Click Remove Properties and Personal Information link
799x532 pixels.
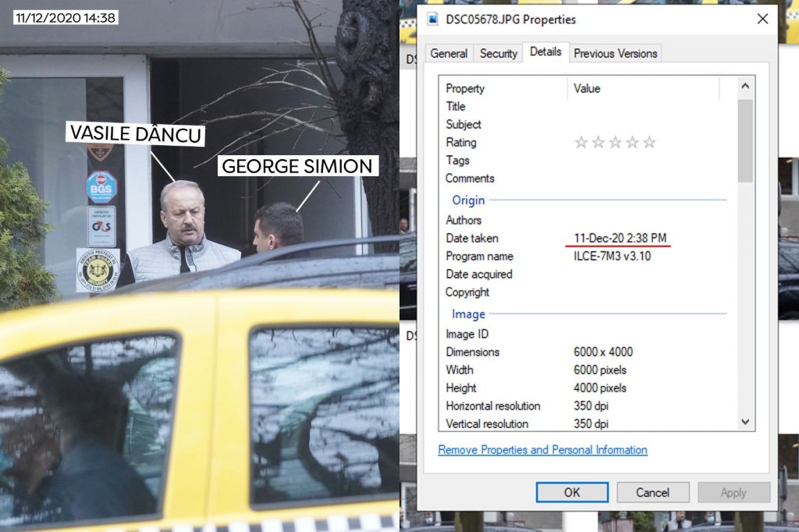point(542,450)
